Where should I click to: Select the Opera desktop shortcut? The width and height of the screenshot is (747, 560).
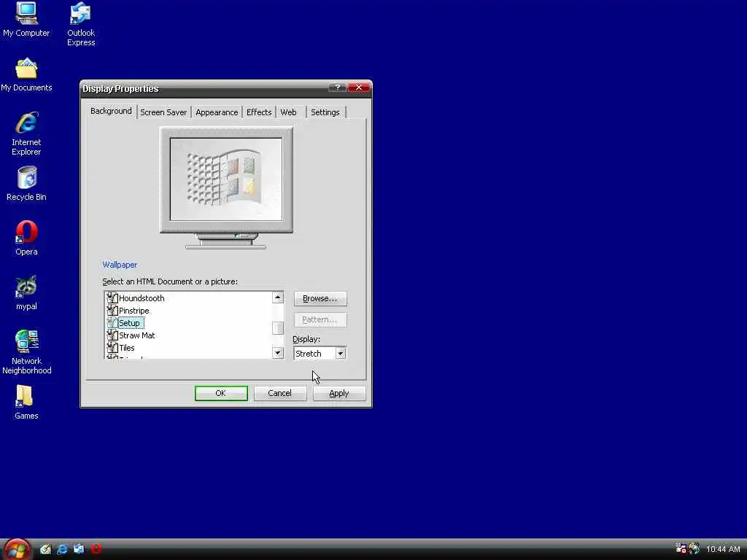coord(26,238)
